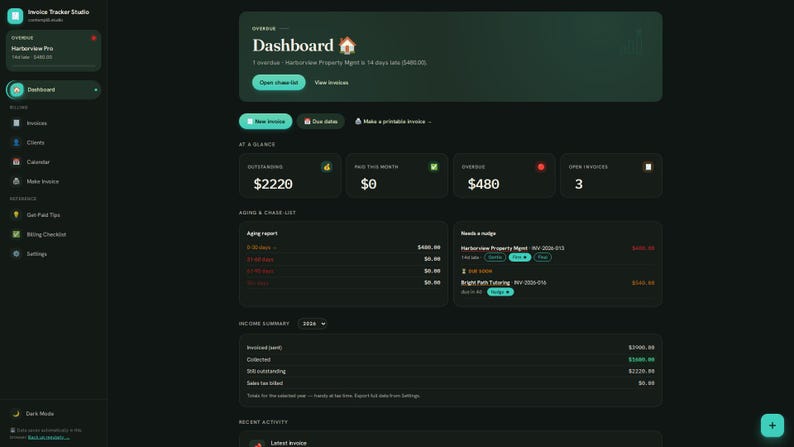This screenshot has width=794, height=447.
Task: Open the Get Paid Tips lightbulb icon
Action: [x=16, y=215]
